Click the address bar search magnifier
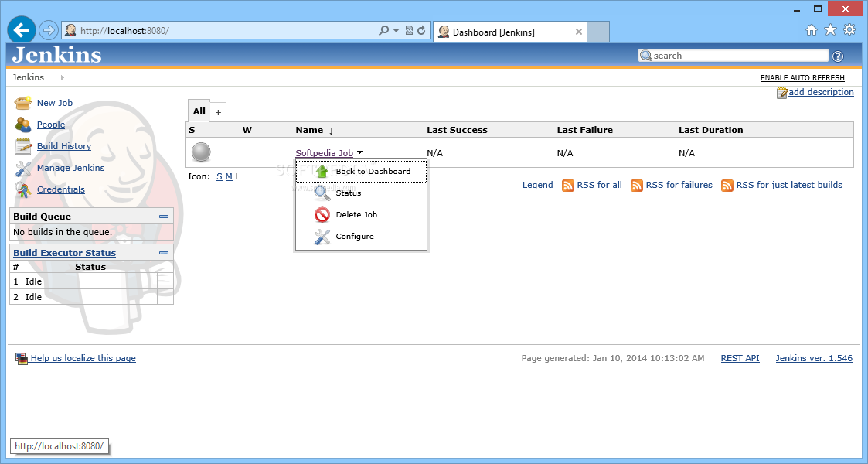The height and width of the screenshot is (464, 868). point(383,30)
